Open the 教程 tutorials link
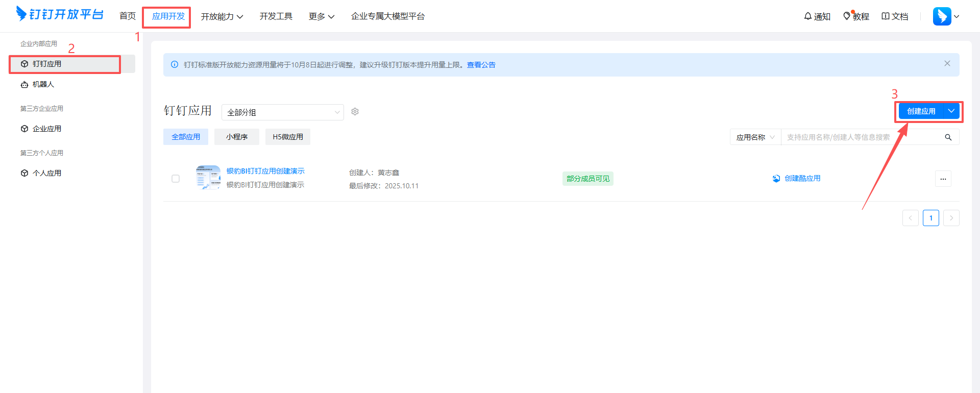 856,16
